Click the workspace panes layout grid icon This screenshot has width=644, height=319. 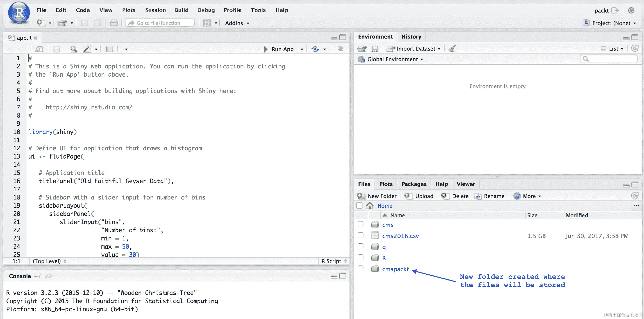(207, 23)
